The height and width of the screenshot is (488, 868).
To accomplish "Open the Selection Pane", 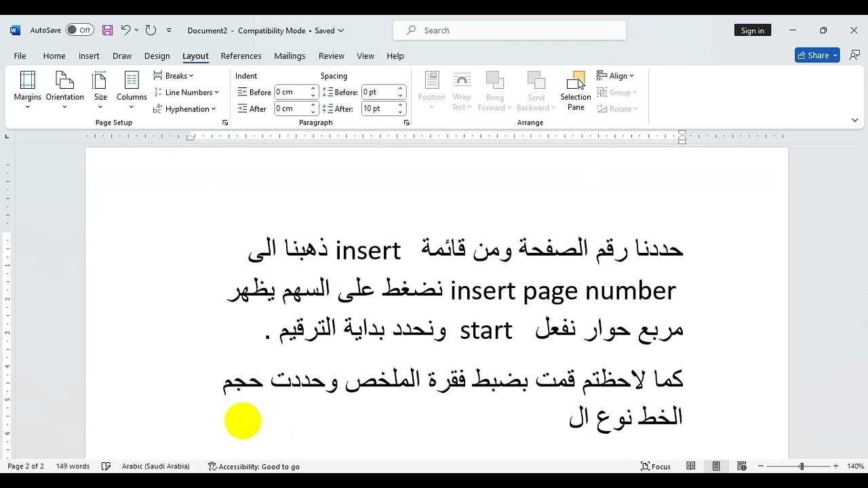I will click(x=576, y=91).
